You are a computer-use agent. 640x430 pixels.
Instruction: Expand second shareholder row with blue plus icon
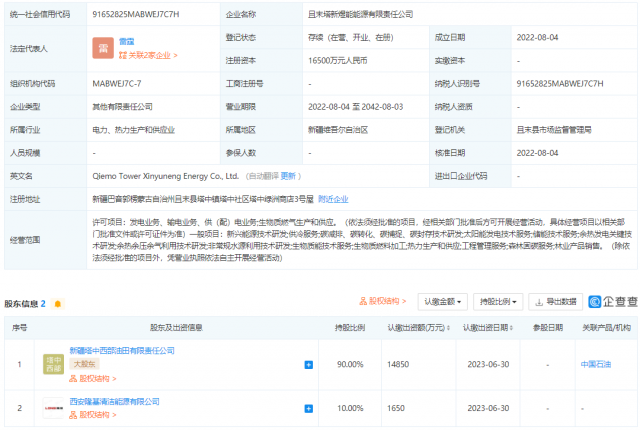(308, 408)
